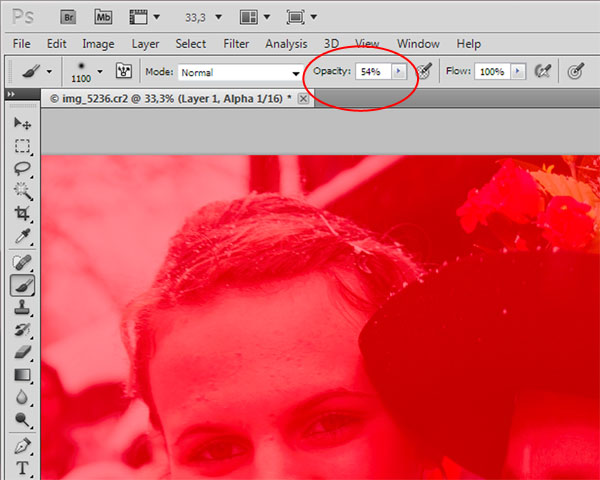Expand the tools panel double-arrow

[11, 94]
